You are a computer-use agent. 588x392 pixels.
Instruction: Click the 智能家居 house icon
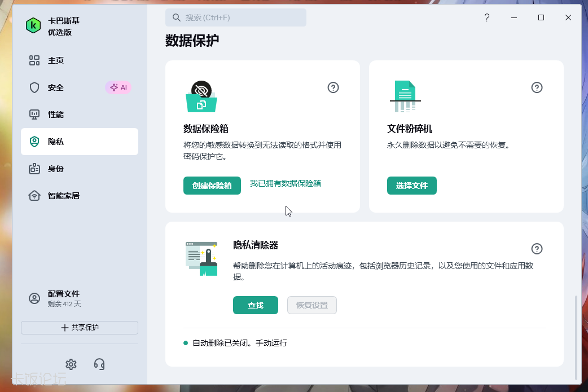pyautogui.click(x=34, y=196)
